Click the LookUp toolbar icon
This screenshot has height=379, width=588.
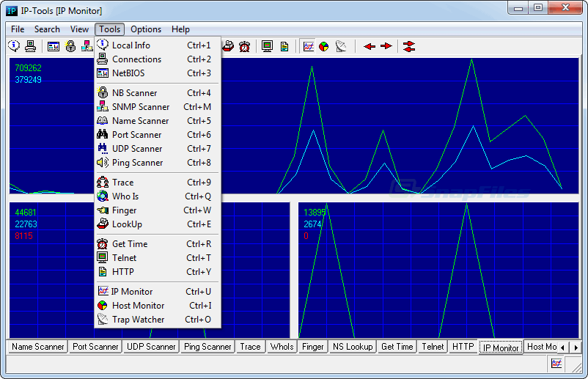pyautogui.click(x=228, y=46)
